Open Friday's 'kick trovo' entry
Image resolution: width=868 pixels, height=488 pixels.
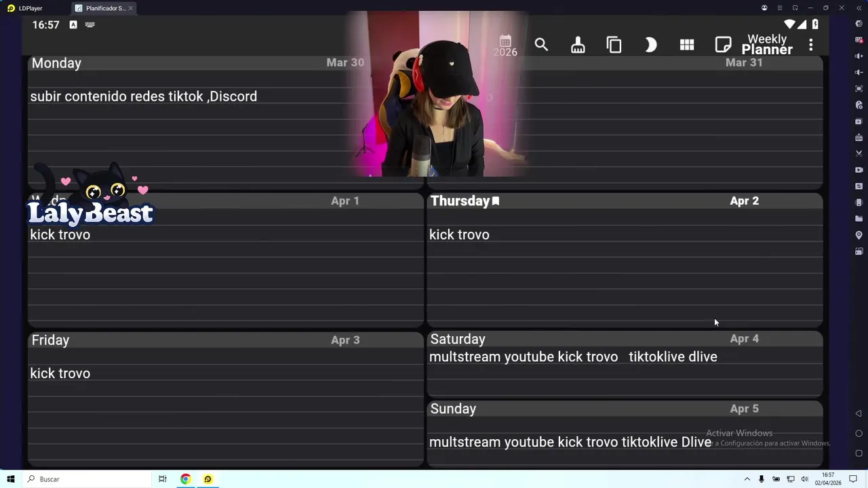coord(60,373)
